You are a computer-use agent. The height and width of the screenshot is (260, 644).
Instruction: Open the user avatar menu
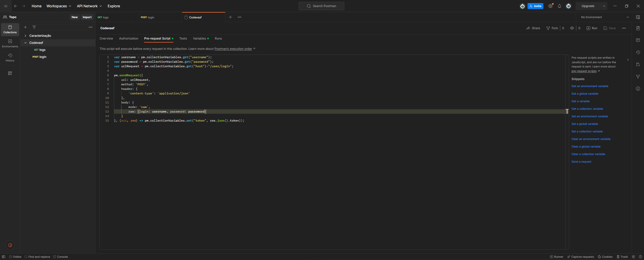[x=569, y=6]
